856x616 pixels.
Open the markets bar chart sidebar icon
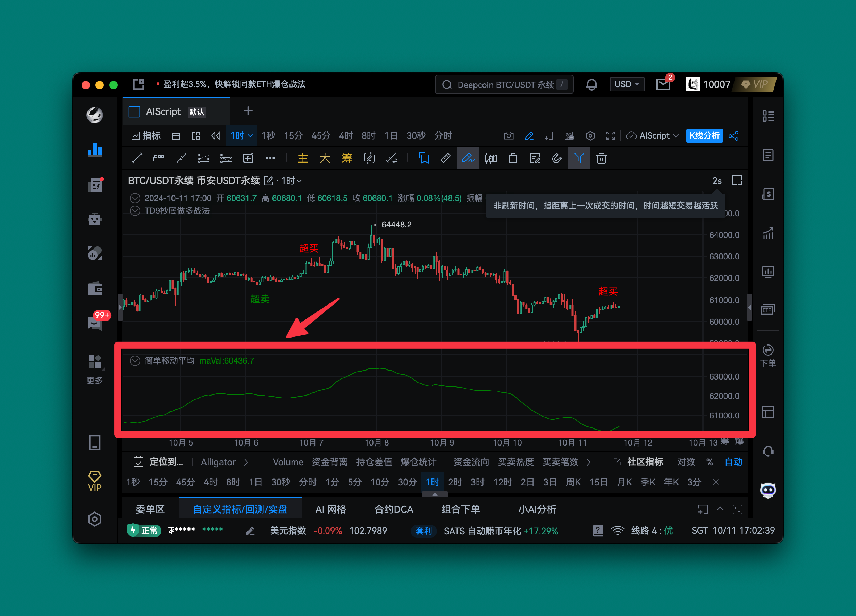94,150
